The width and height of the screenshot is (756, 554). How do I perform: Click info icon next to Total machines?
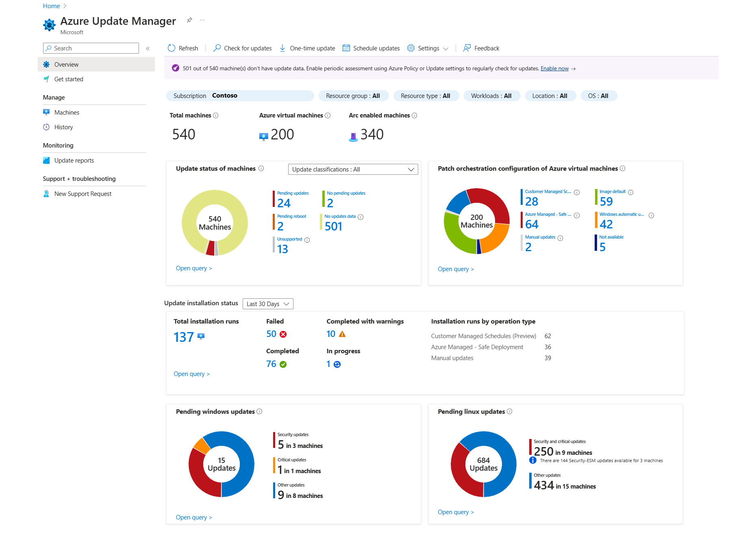click(216, 115)
